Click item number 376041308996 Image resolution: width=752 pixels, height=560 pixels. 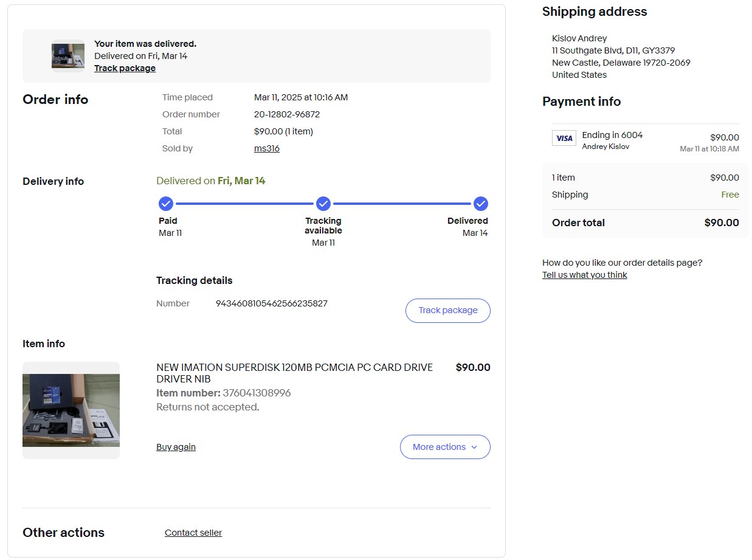click(x=257, y=393)
